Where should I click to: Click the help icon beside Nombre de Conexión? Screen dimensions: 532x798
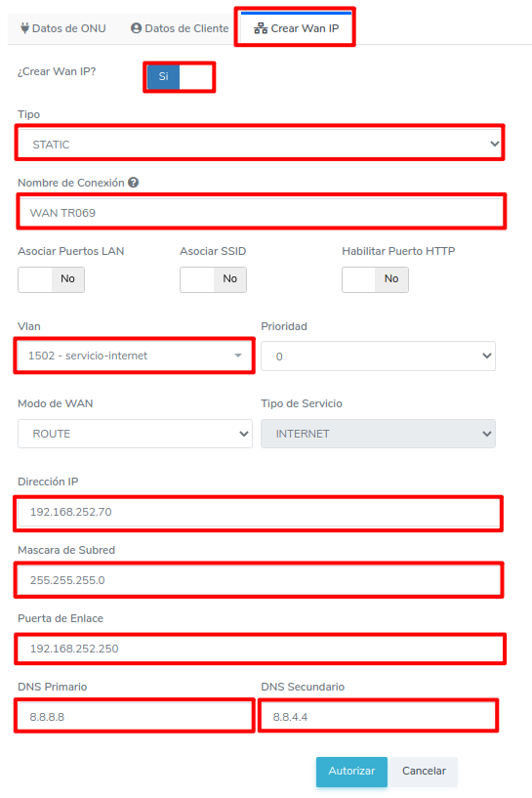coord(134,183)
